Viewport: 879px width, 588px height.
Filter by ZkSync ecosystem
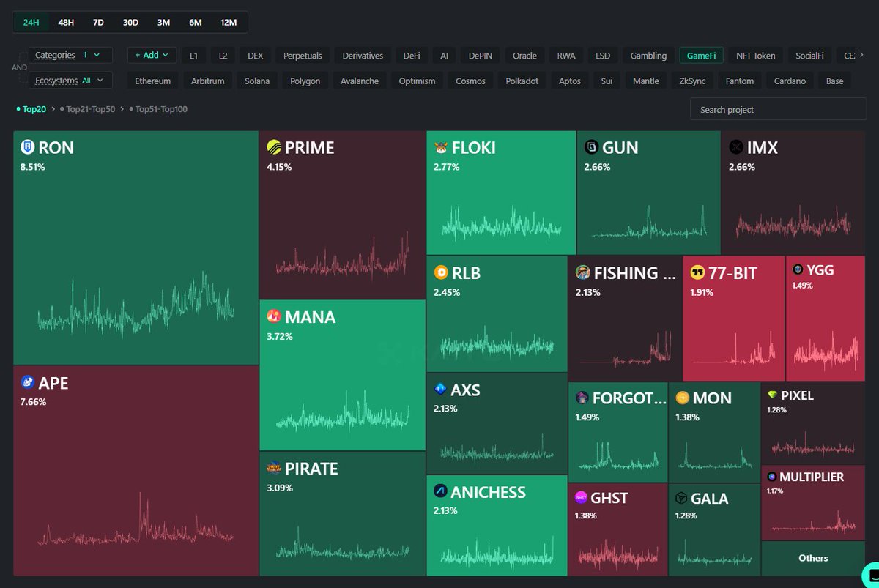pos(694,81)
